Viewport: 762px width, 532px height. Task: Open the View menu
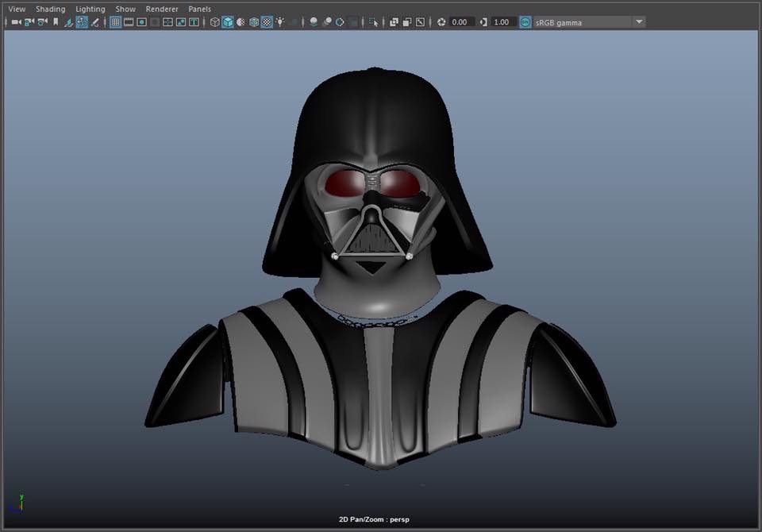click(17, 10)
